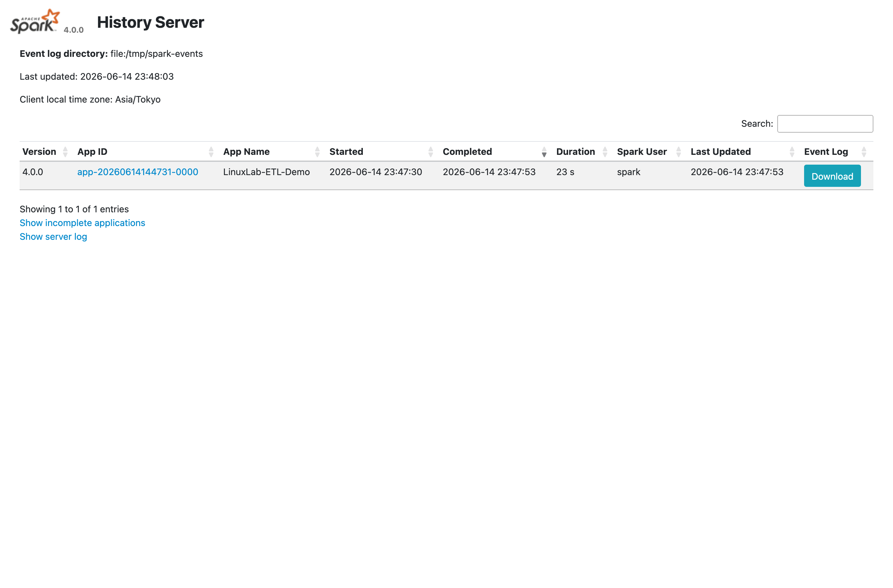Select the LinuxLab-ETL-Demo app name cell

pyautogui.click(x=266, y=172)
